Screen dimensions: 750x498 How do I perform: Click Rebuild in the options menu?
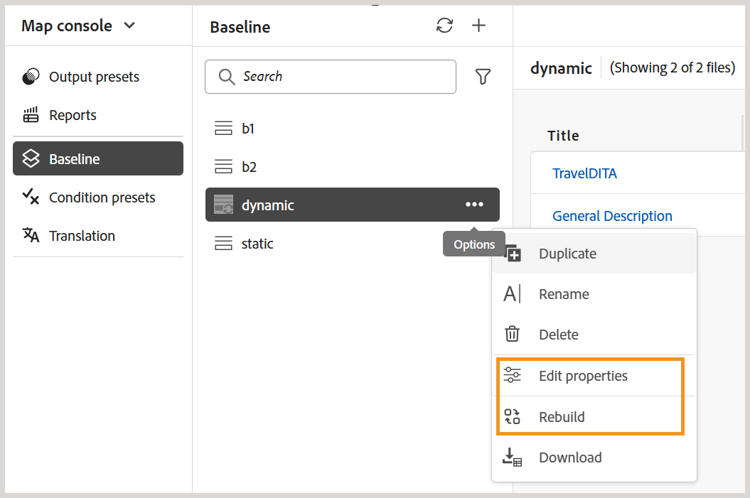[562, 417]
